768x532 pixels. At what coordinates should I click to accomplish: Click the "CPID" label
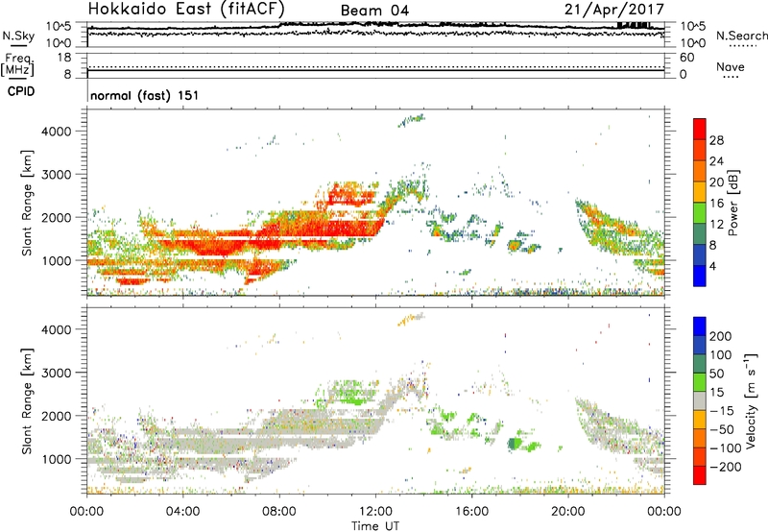point(21,91)
